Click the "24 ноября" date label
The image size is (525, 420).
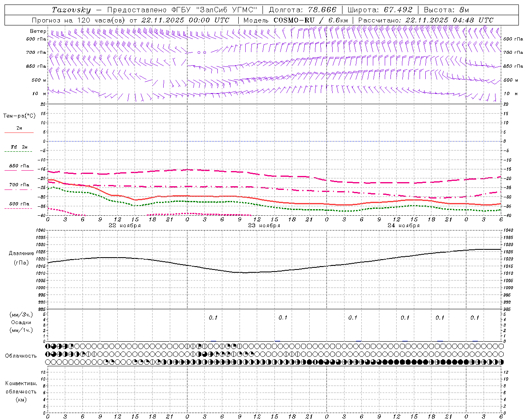[404, 226]
